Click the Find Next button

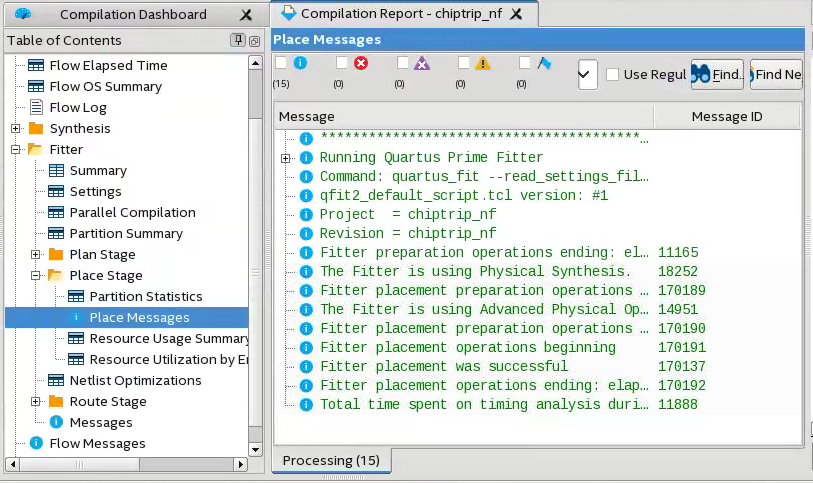click(776, 74)
